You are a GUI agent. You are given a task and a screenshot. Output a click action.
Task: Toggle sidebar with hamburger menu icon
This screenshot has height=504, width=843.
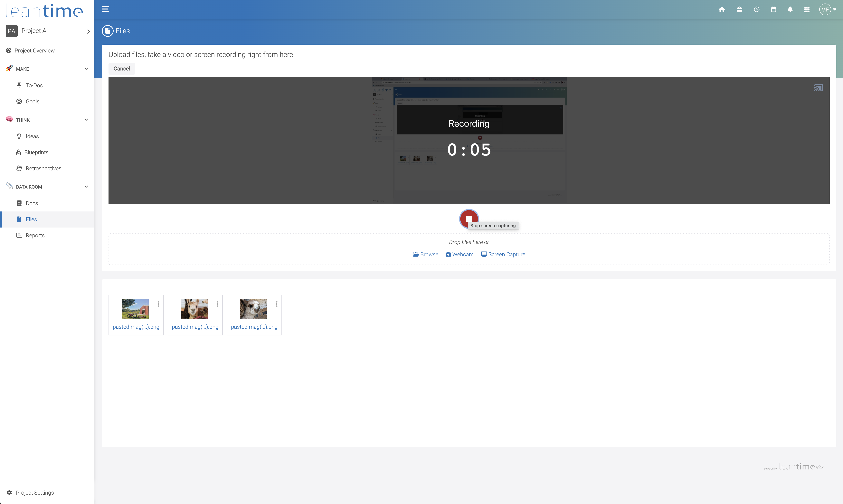pos(105,9)
